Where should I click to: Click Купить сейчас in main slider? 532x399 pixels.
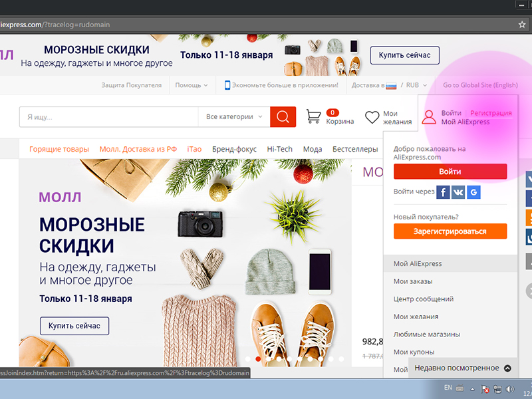[74, 326]
